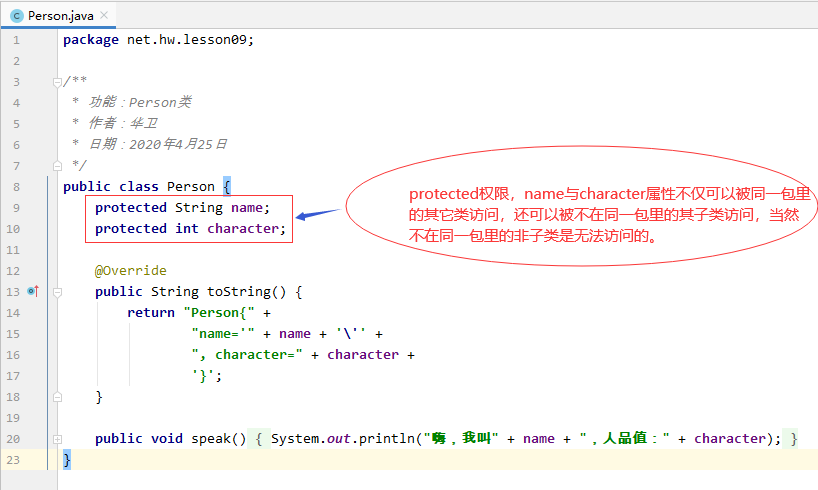The height and width of the screenshot is (490, 818).
Task: Click the fold end marker at line 7
Action: (57, 166)
